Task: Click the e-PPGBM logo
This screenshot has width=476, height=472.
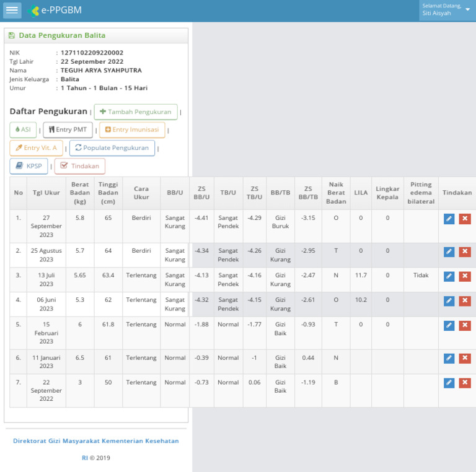Action: pyautogui.click(x=55, y=11)
